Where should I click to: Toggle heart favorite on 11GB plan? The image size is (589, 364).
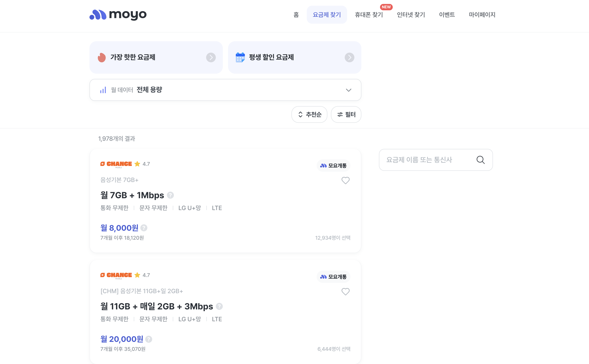coord(345,292)
